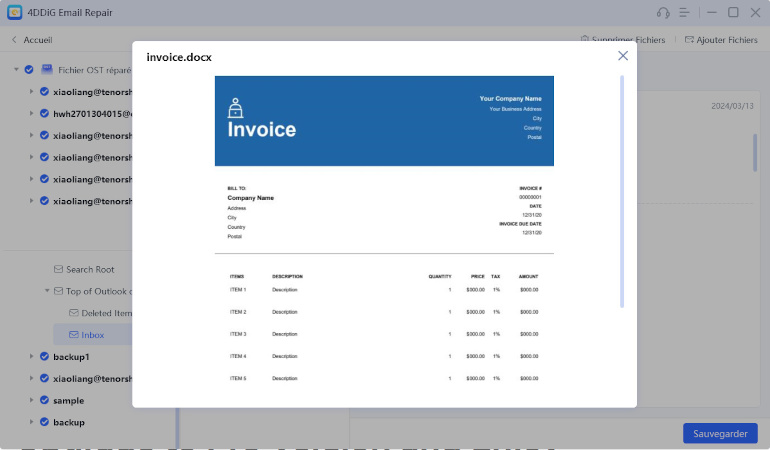Open the hamburger menu in title bar

(x=685, y=13)
